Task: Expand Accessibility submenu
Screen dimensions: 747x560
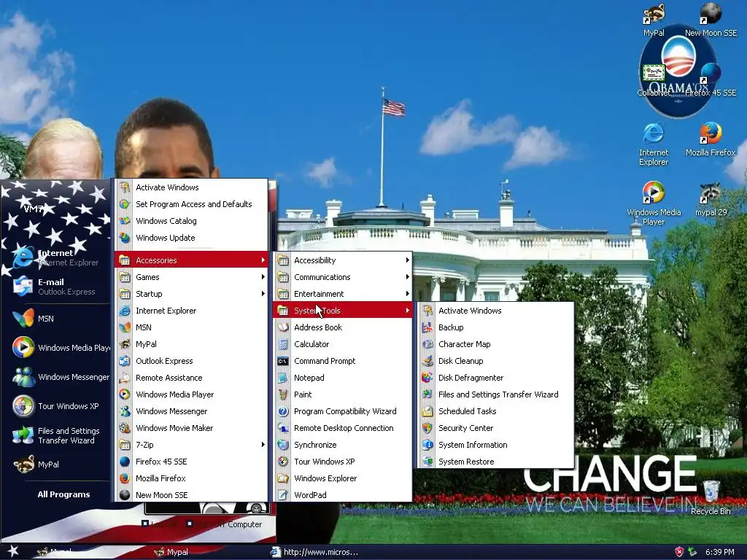Action: (343, 260)
